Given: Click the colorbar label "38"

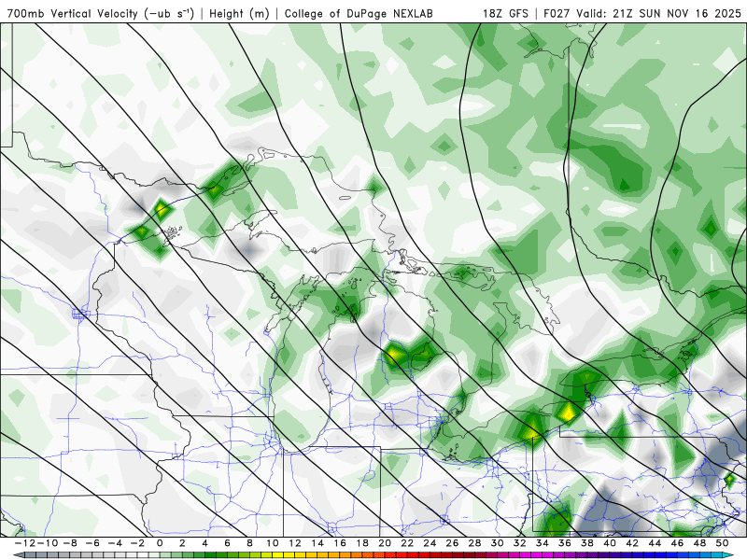Looking at the screenshot, I should [x=587, y=543].
